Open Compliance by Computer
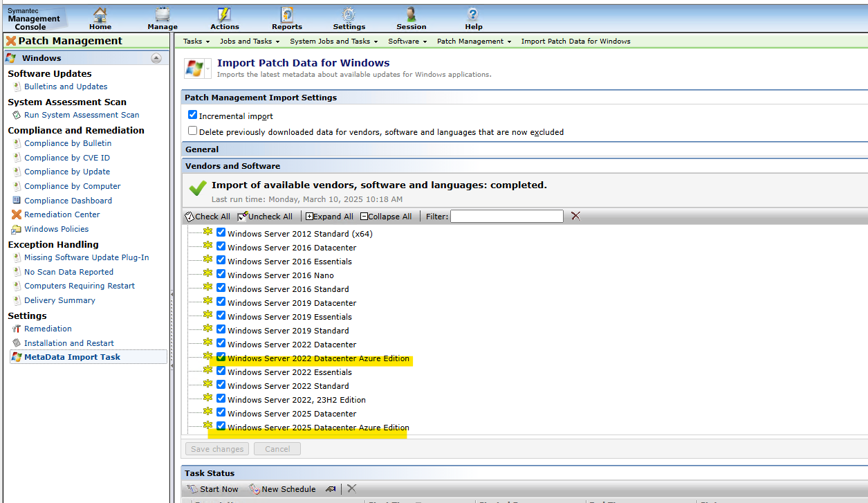The width and height of the screenshot is (868, 503). click(73, 186)
